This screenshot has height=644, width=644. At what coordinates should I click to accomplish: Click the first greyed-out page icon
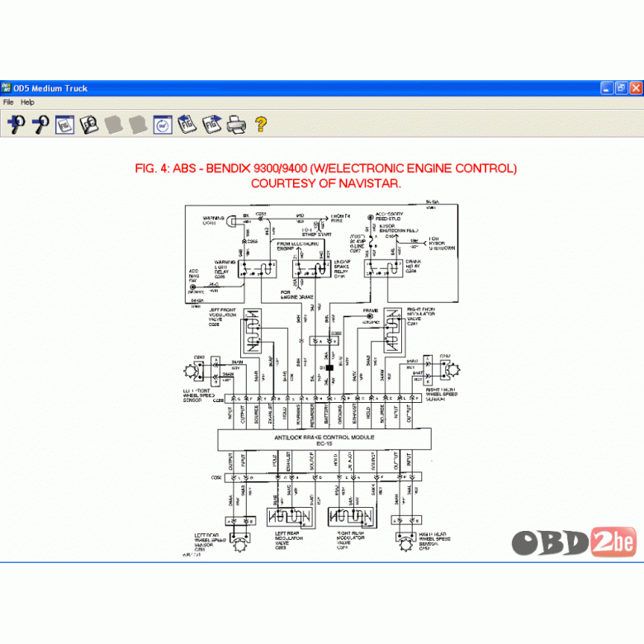(114, 125)
